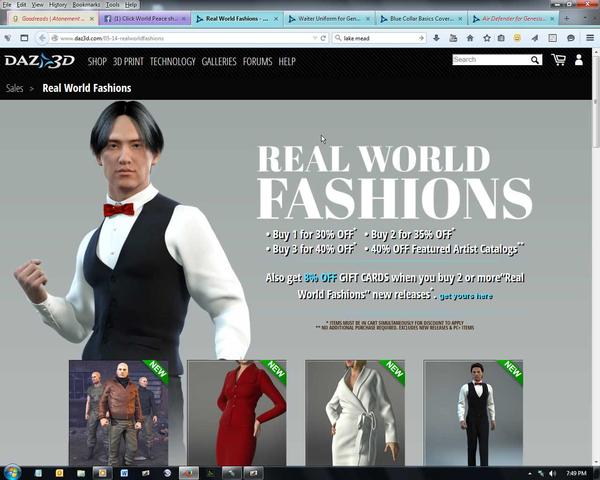
Task: Open the address bar history dropdown arrow
Action: tap(315, 38)
